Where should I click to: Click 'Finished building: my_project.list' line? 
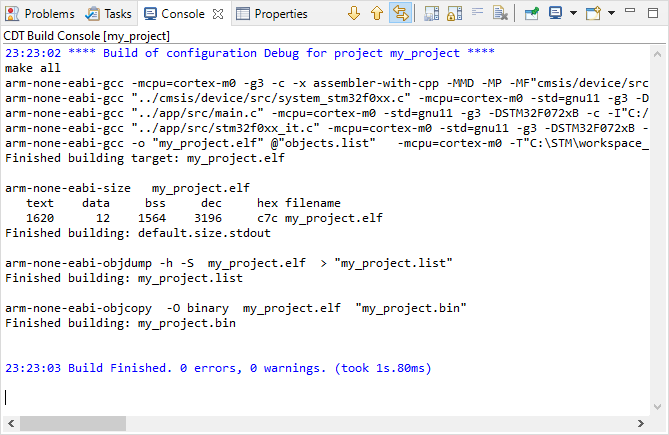point(124,278)
